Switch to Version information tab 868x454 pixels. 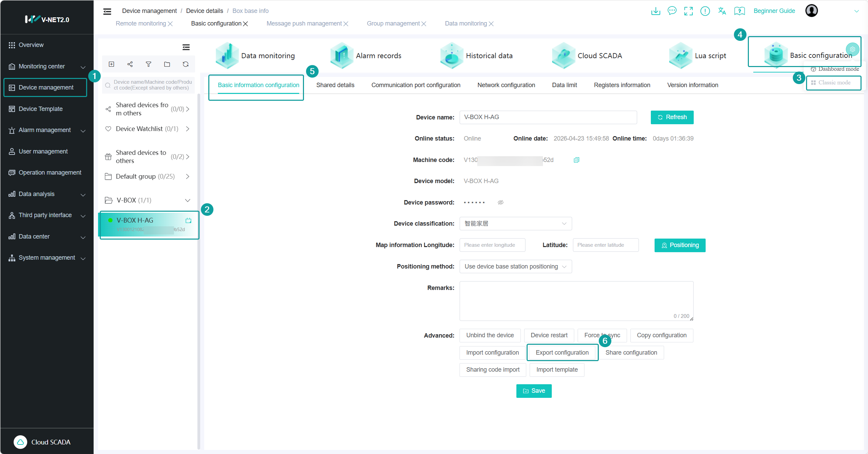(692, 85)
